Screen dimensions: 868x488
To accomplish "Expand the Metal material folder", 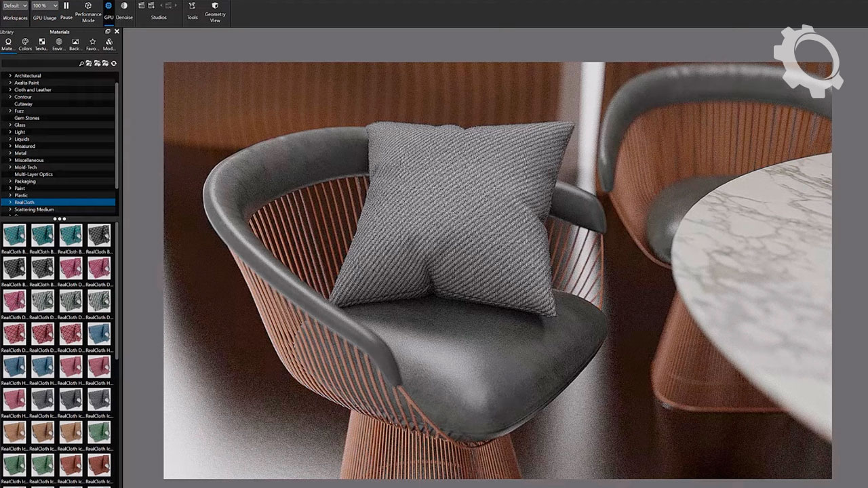I will (10, 153).
